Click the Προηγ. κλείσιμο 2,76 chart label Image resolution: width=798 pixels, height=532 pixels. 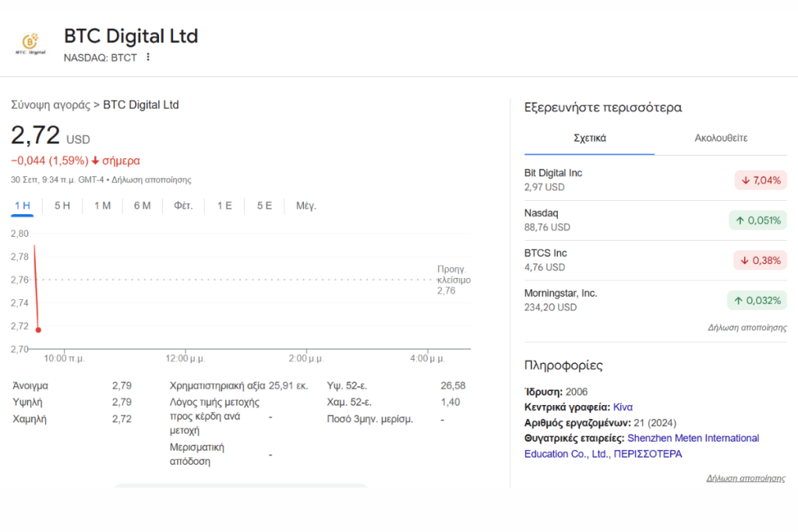[x=454, y=280]
